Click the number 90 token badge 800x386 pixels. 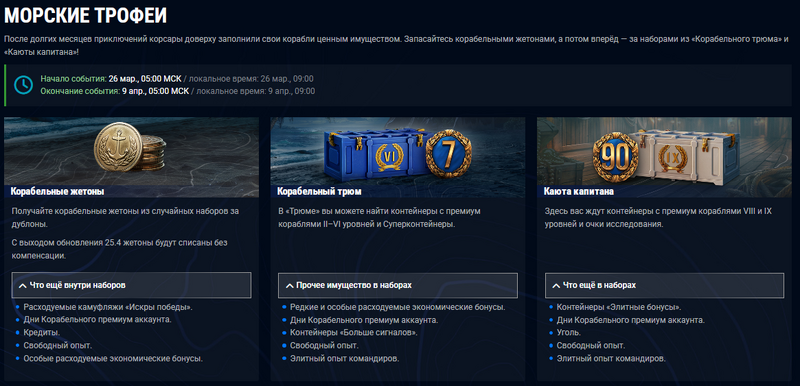point(616,158)
